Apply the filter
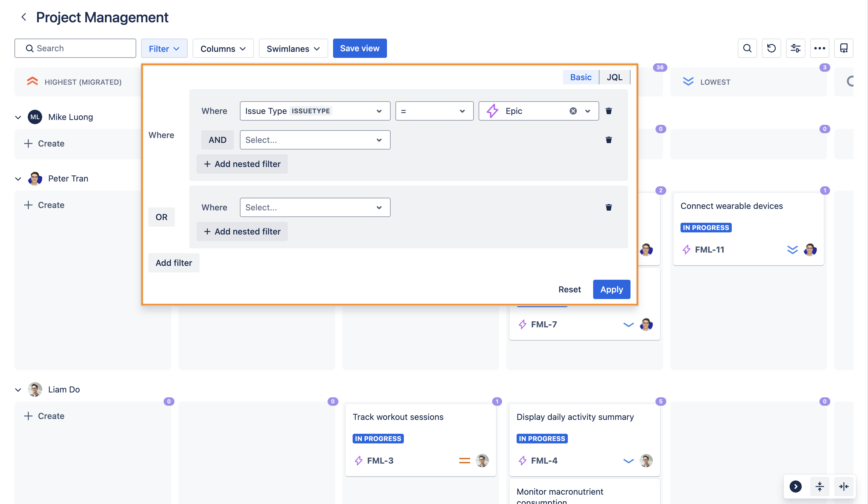The height and width of the screenshot is (504, 868). [612, 289]
